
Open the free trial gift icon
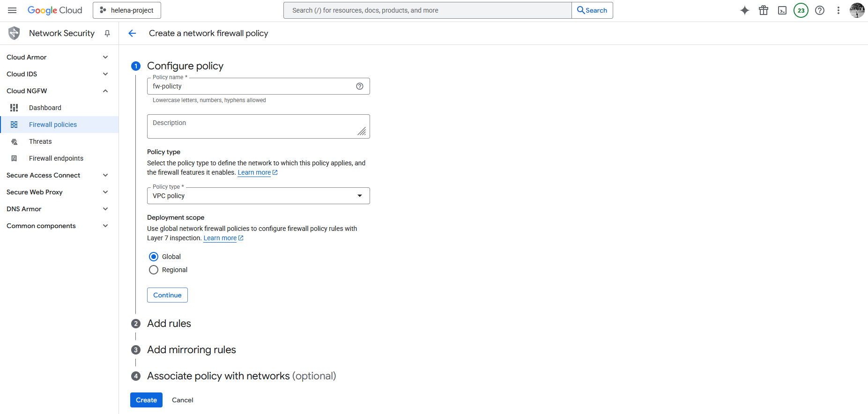point(764,10)
